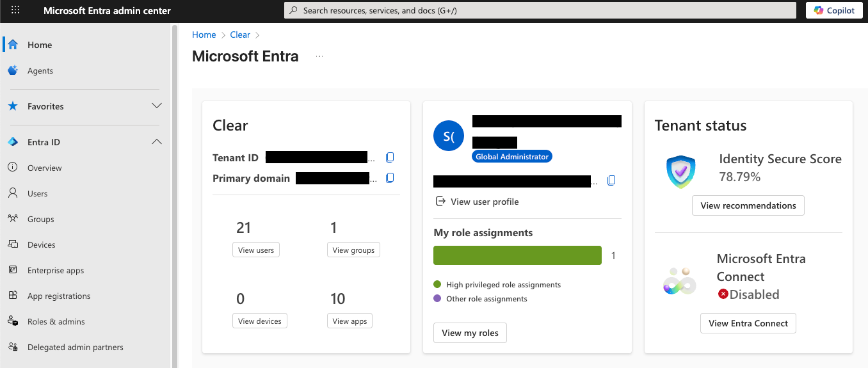
Task: Click the Tenant status heading
Action: pos(700,125)
